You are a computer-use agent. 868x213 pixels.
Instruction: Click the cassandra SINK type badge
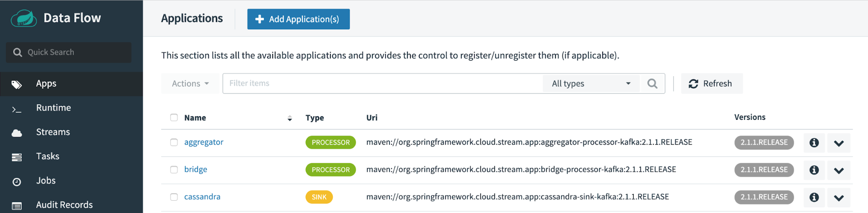click(319, 197)
